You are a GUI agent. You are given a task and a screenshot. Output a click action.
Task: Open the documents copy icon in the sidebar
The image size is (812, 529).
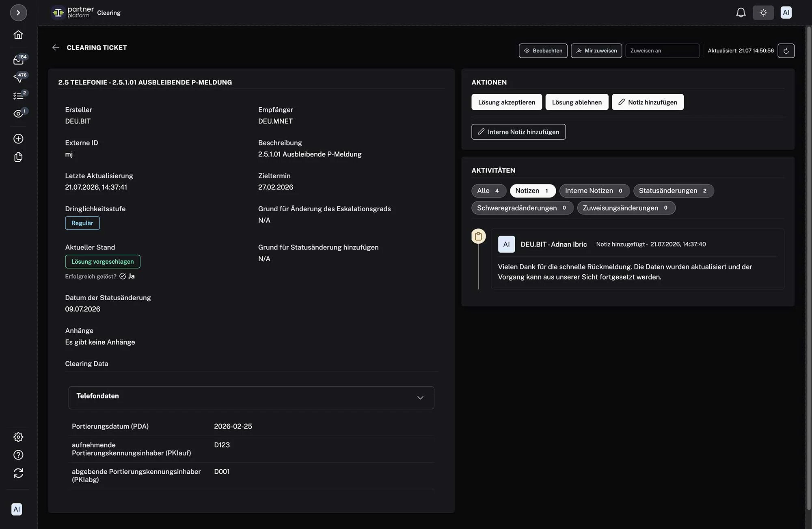coord(18,157)
